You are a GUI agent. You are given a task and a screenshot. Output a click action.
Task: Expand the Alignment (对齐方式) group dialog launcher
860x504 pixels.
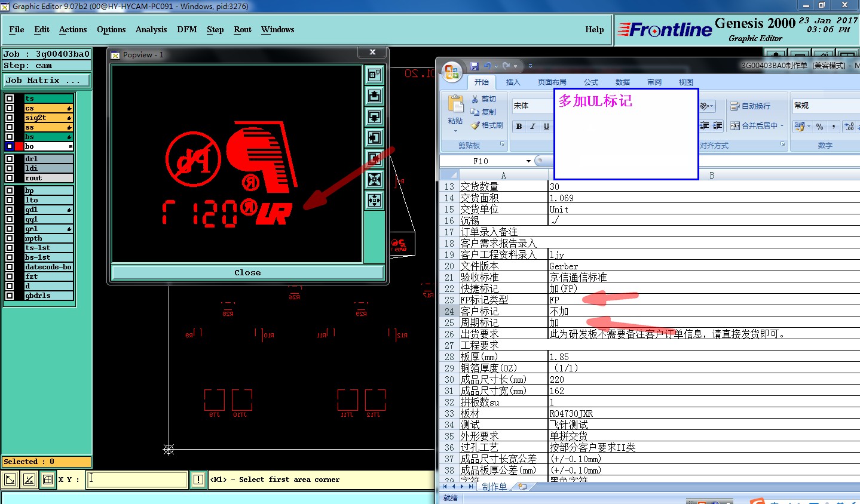tap(782, 145)
